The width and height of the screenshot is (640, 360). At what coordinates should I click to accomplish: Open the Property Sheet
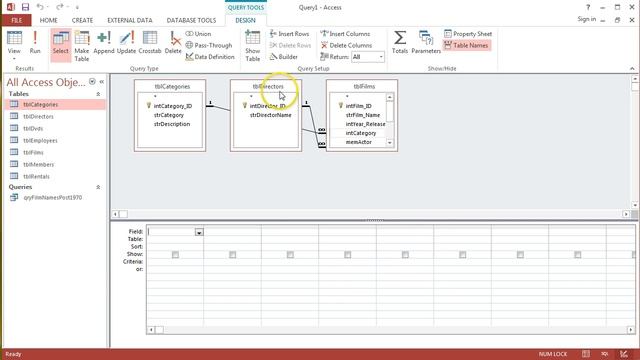[x=468, y=34]
